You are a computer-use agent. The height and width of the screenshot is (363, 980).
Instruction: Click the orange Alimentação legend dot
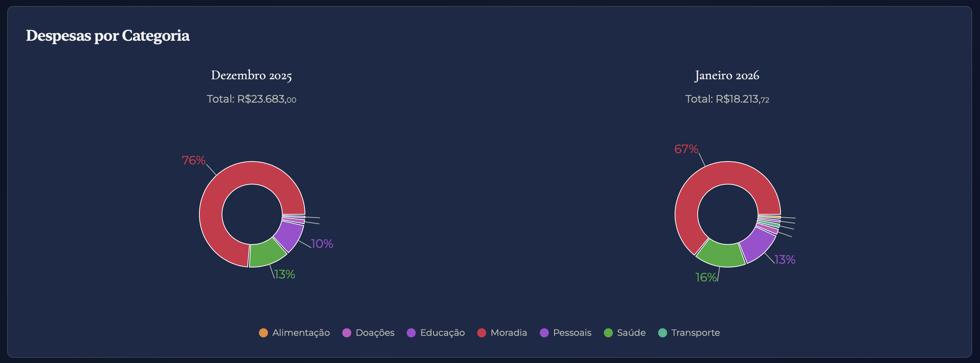click(263, 332)
